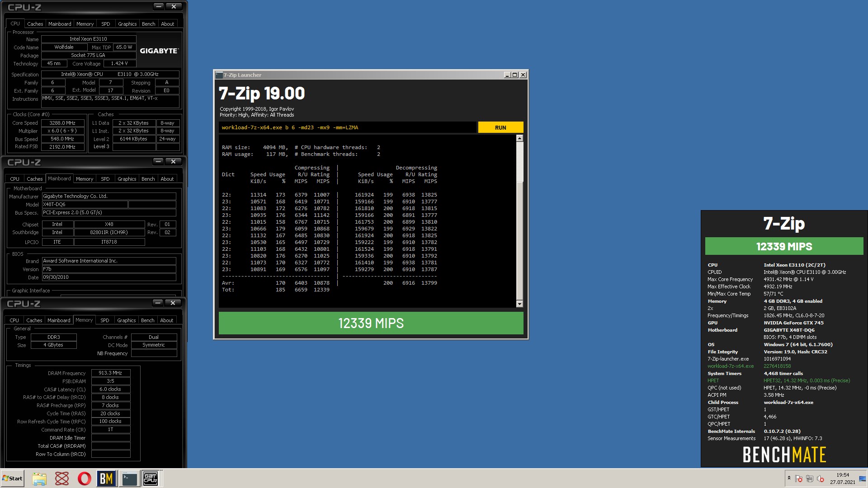Click the GIGABYTE logo in CPU-Z
868x488 pixels.
159,51
